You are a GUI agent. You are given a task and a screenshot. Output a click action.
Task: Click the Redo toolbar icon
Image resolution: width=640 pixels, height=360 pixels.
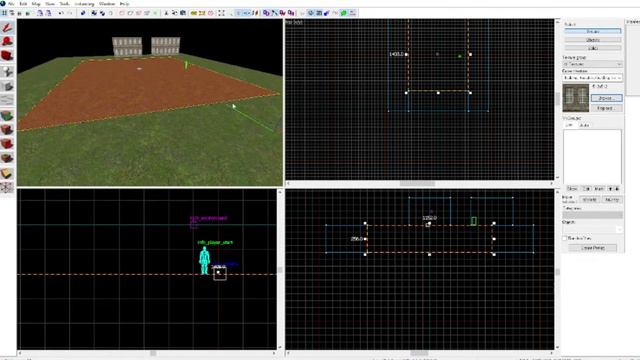pos(69,13)
